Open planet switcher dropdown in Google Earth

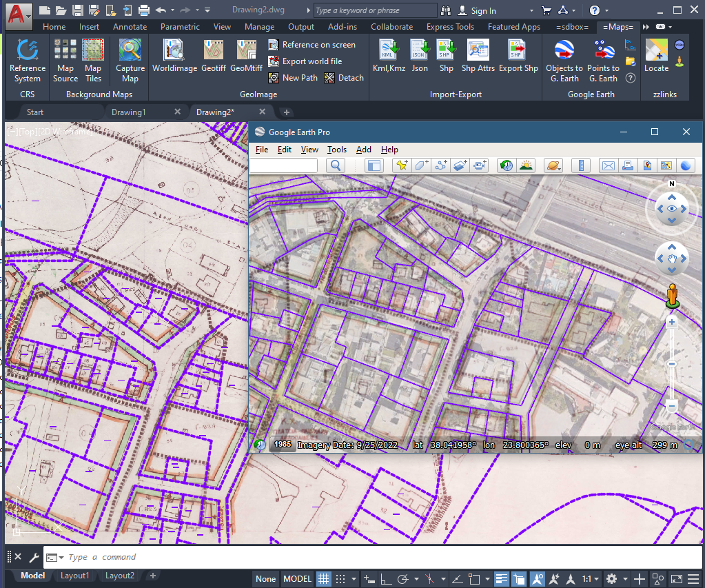point(553,165)
